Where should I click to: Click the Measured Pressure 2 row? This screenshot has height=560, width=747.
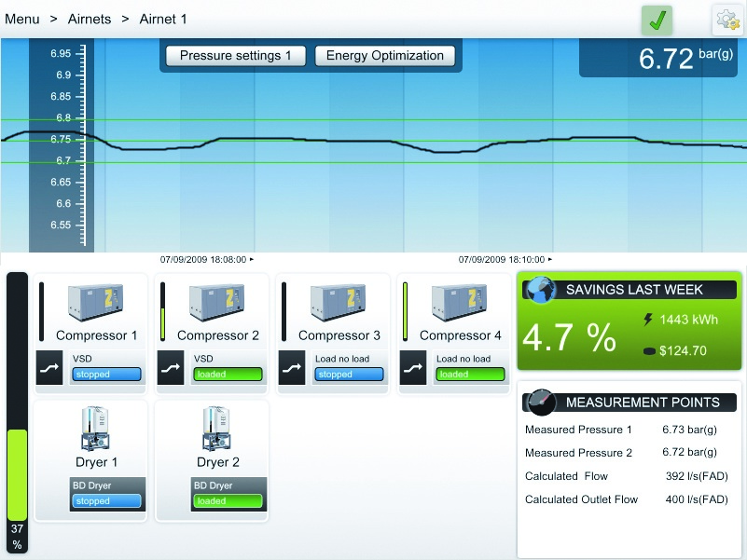tap(627, 453)
